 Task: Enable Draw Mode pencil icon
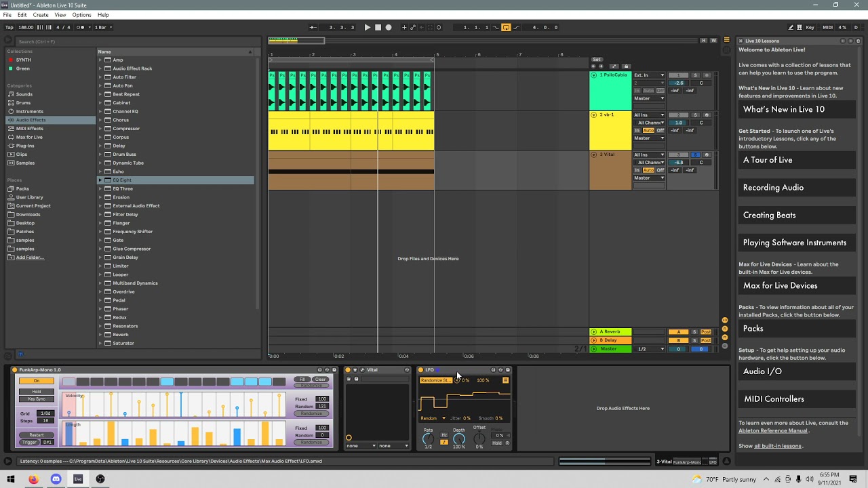click(791, 27)
